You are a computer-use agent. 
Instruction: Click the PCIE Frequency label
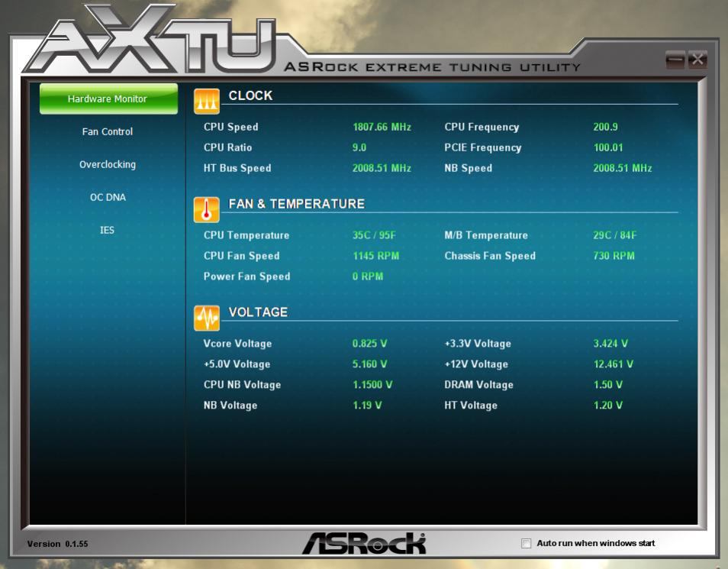(483, 147)
